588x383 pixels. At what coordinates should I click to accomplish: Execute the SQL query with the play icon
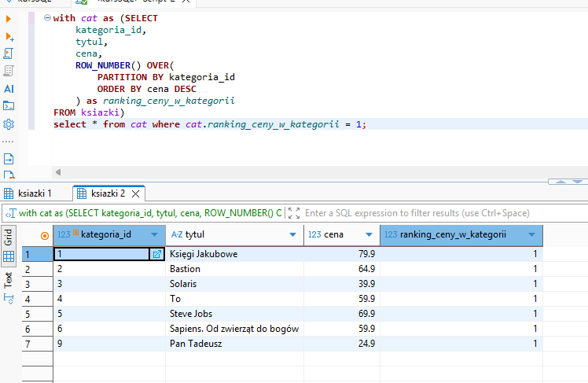pos(9,20)
